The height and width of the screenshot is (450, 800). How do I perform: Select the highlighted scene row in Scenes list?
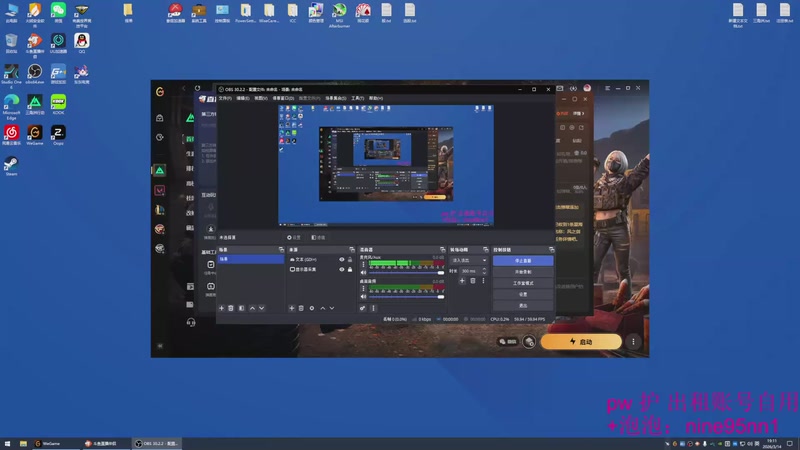tap(251, 259)
